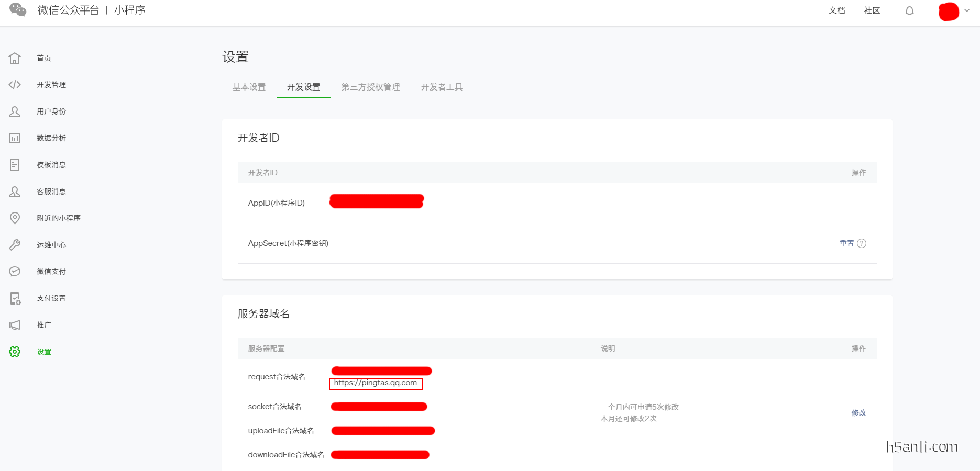Switch to the 第三方授权管理 tab
The height and width of the screenshot is (471, 980).
(370, 87)
